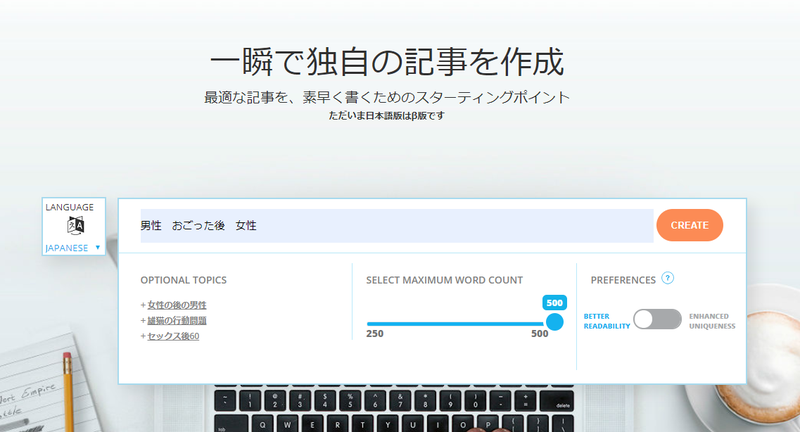
Task: Click the ただいま日本語版はβ版です notice
Action: pos(386,116)
